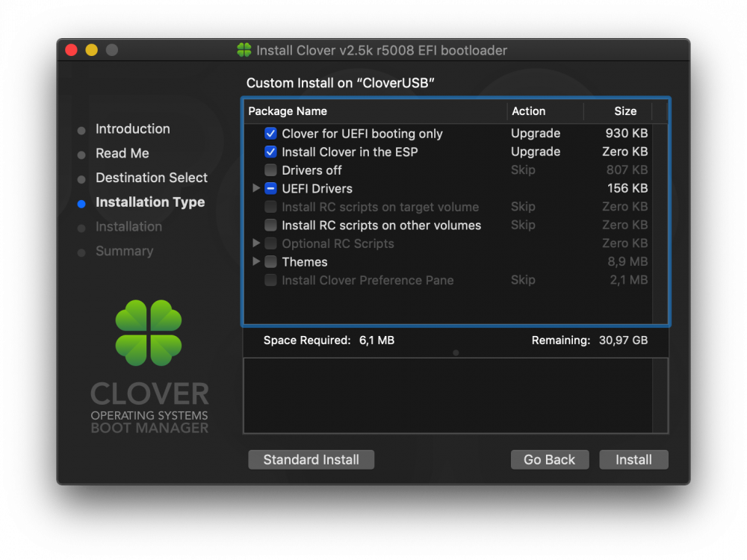Select the Read Me step
The width and height of the screenshot is (747, 560).
coord(123,153)
